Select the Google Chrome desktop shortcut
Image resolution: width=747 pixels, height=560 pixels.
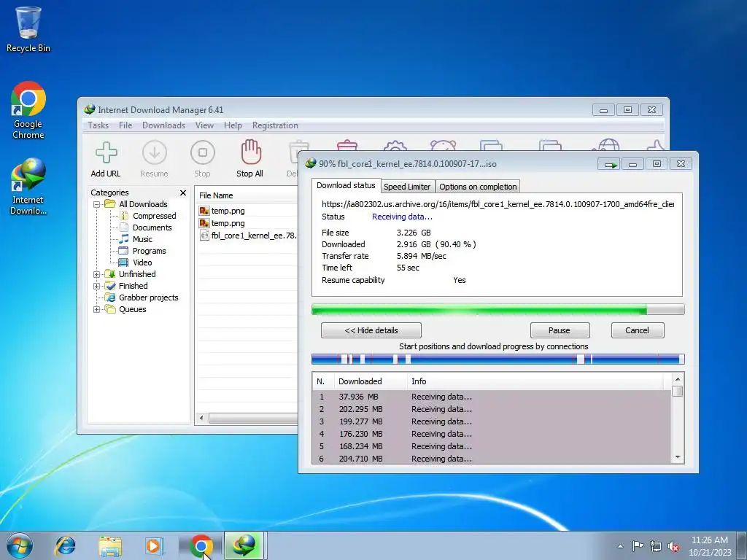[28, 111]
